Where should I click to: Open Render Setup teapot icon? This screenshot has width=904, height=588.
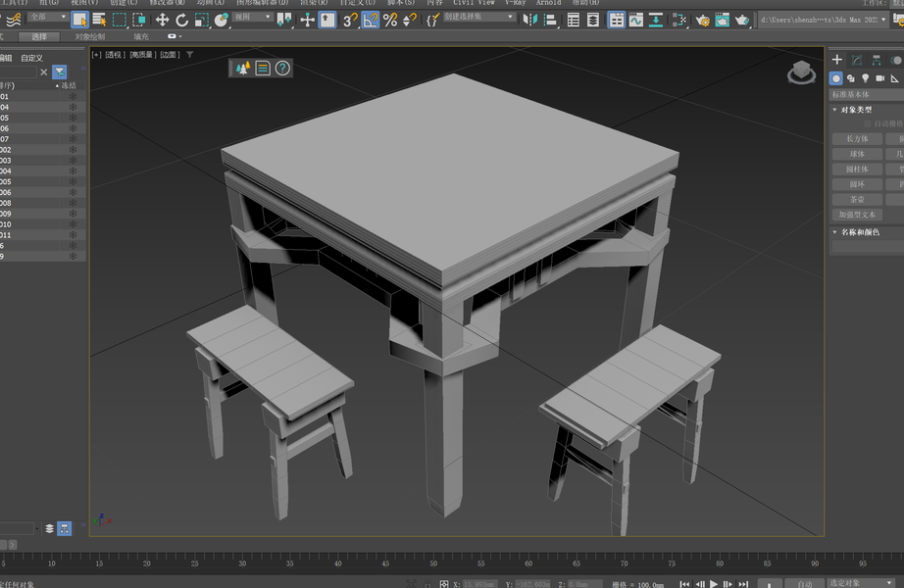coord(702,21)
